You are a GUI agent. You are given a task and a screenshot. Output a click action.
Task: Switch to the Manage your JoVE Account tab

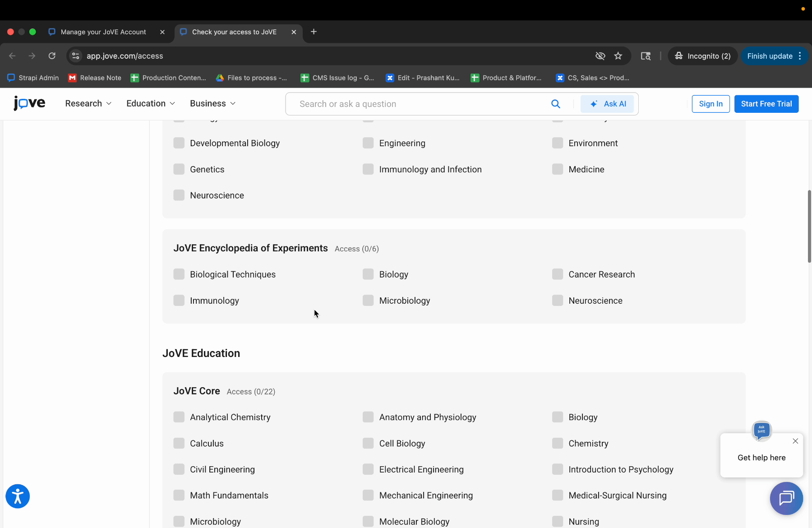coord(103,32)
